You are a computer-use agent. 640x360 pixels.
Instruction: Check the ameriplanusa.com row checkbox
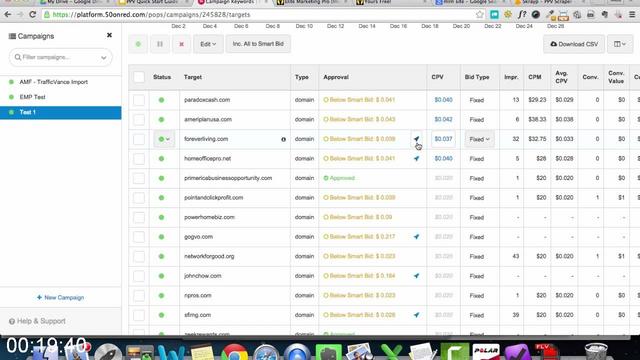coord(139,120)
